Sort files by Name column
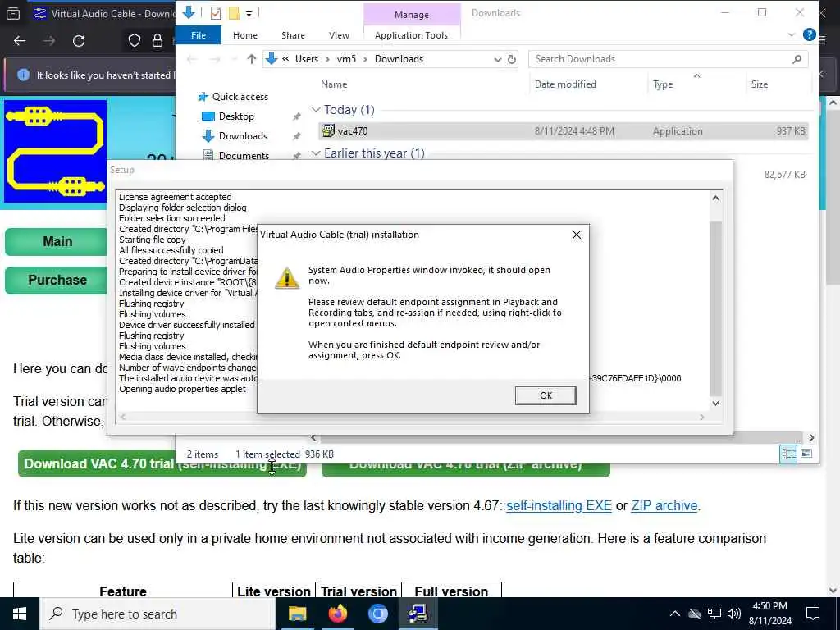The image size is (840, 630). (x=334, y=84)
